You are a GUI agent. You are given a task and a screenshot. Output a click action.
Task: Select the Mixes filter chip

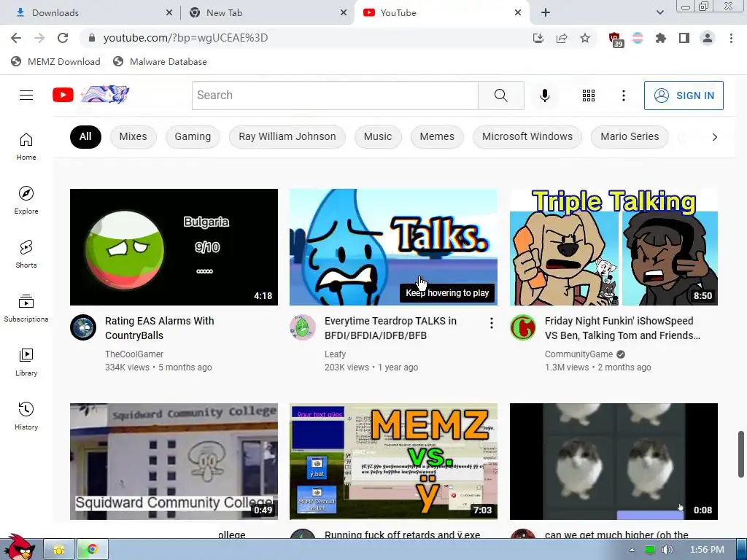click(x=133, y=136)
